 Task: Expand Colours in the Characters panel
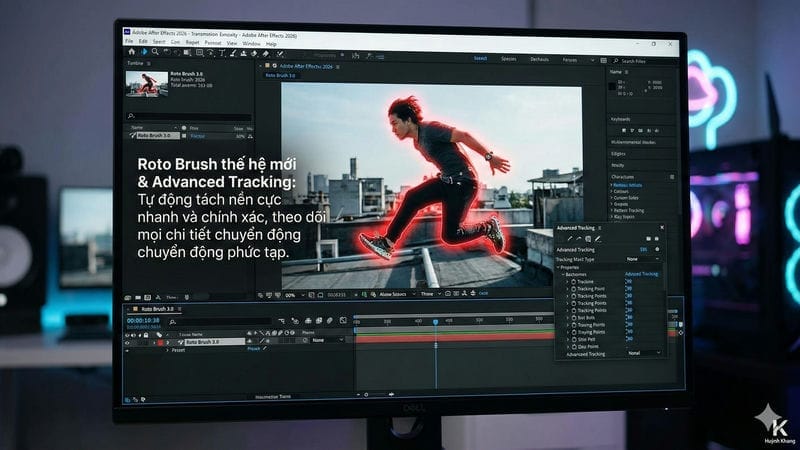[x=611, y=191]
